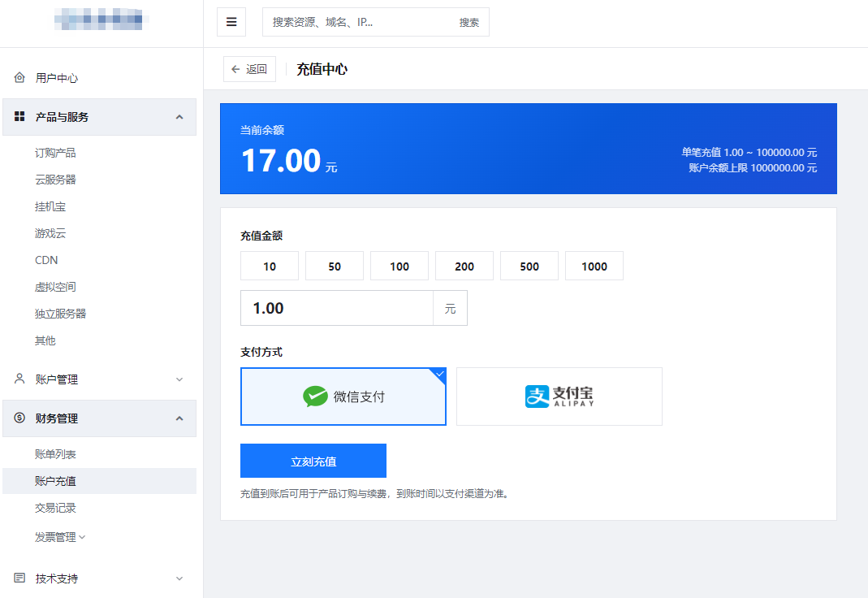
Task: Expand the 发票管理 submenu
Action: (x=60, y=537)
